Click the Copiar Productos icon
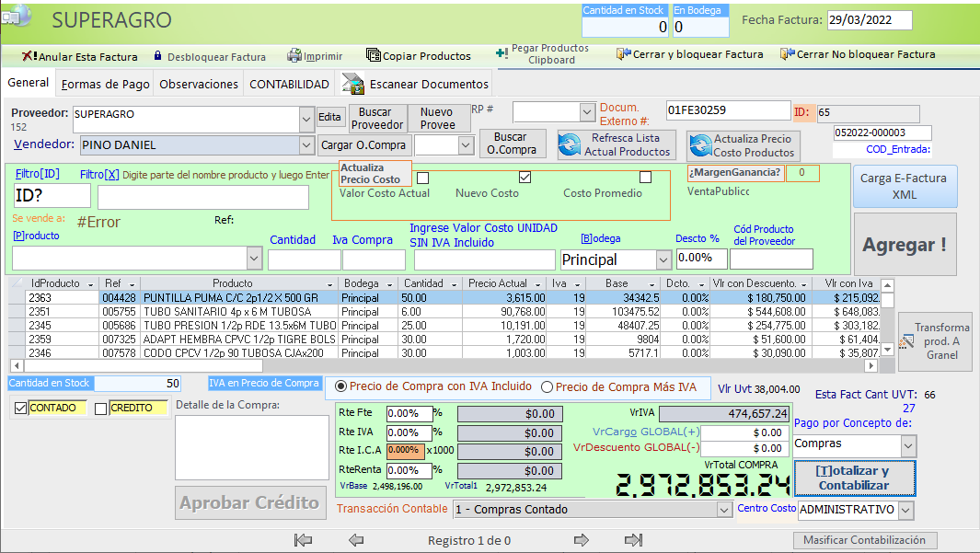This screenshot has width=980, height=553. click(x=373, y=55)
